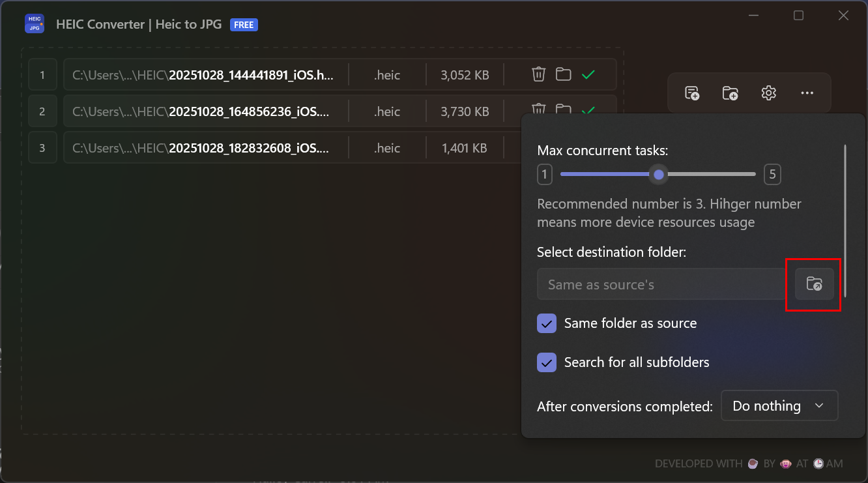
Task: Click green checkmark status of first file
Action: click(588, 75)
